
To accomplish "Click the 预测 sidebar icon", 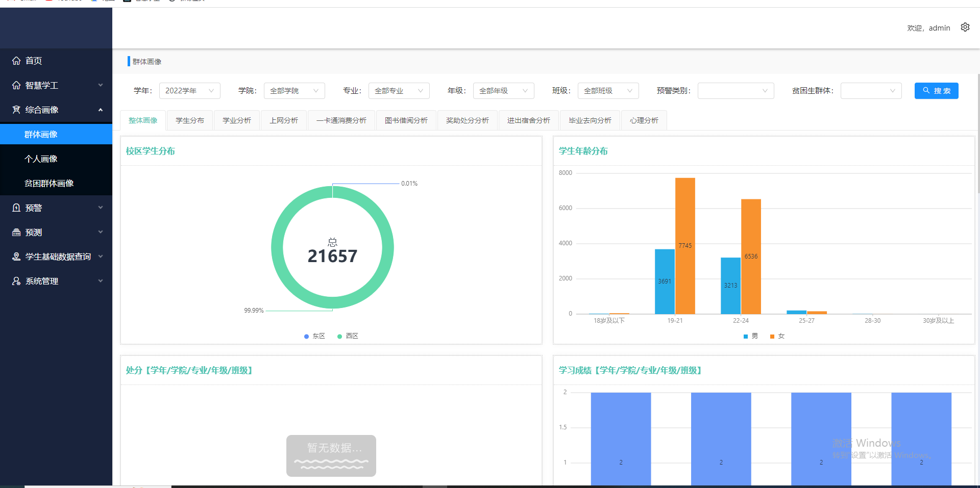I will (x=16, y=232).
